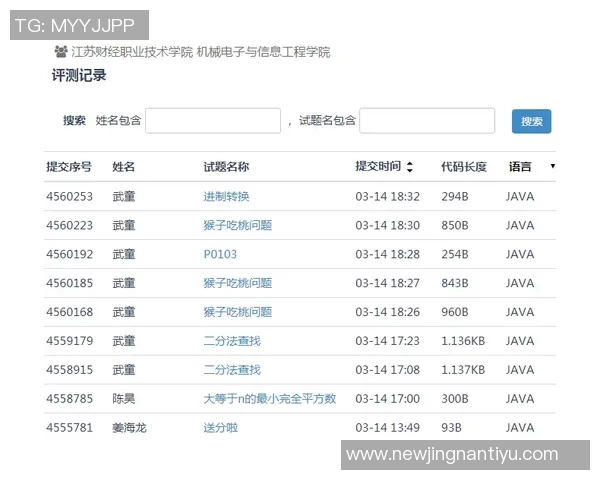Click the code length 1.136KB
The width and height of the screenshot is (600, 480).
pos(463,341)
